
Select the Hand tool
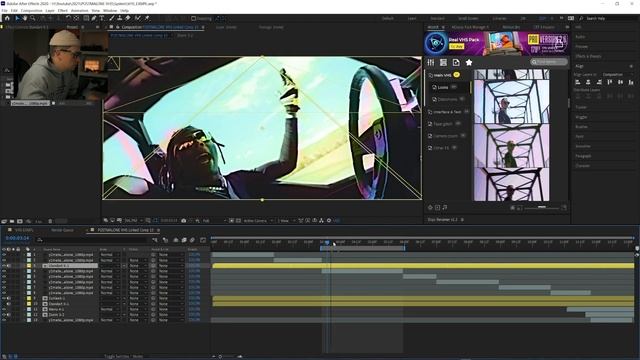tap(25, 18)
